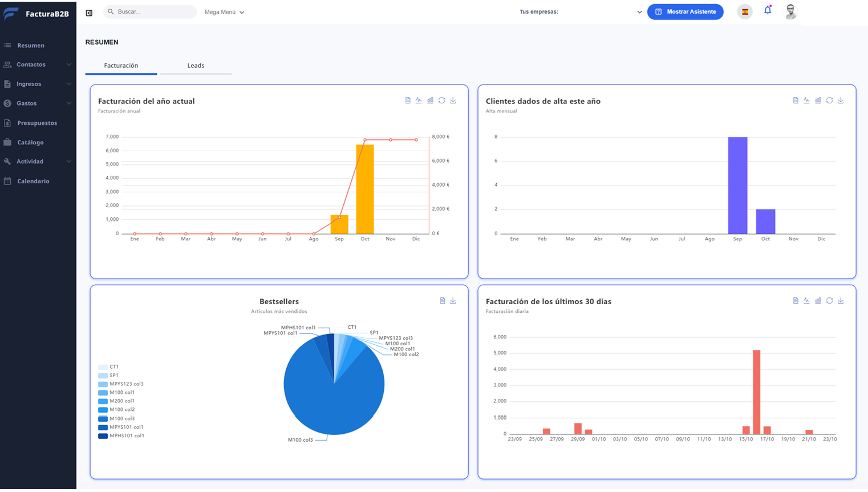This screenshot has width=868, height=492.
Task: Toggle MPHS101 col1 legend entry
Action: point(126,435)
